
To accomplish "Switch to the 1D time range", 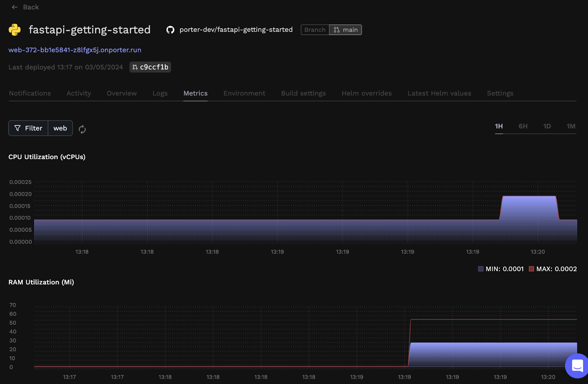I will [547, 126].
